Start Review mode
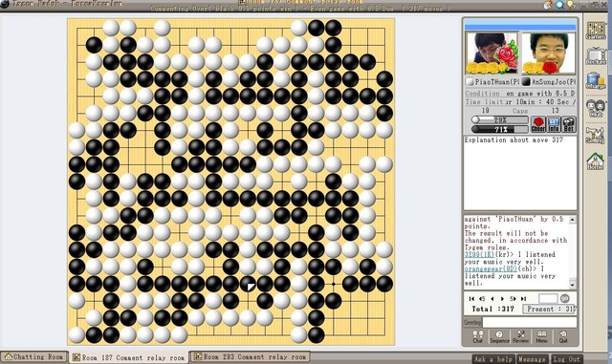Screen dimensions: 612x364 coord(520,336)
